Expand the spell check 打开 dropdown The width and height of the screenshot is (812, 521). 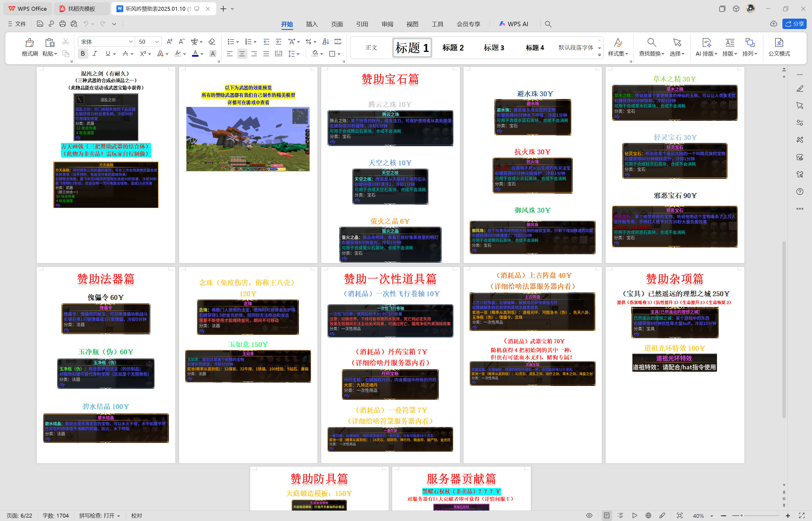tap(119, 516)
